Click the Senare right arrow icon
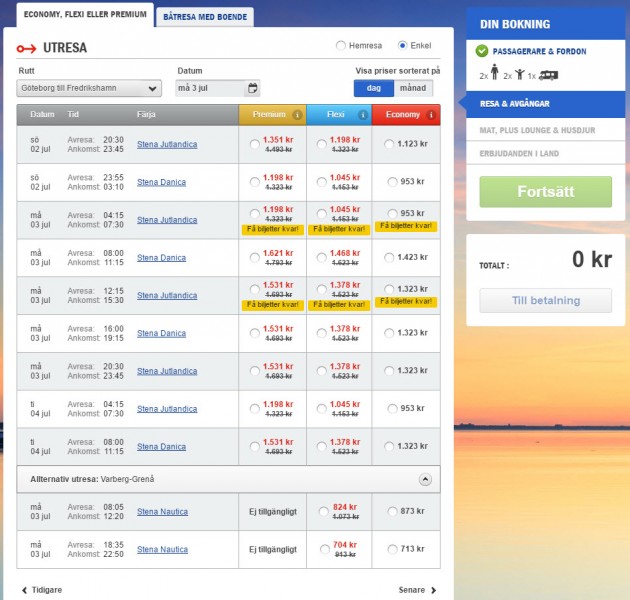This screenshot has width=630, height=600. [x=433, y=590]
